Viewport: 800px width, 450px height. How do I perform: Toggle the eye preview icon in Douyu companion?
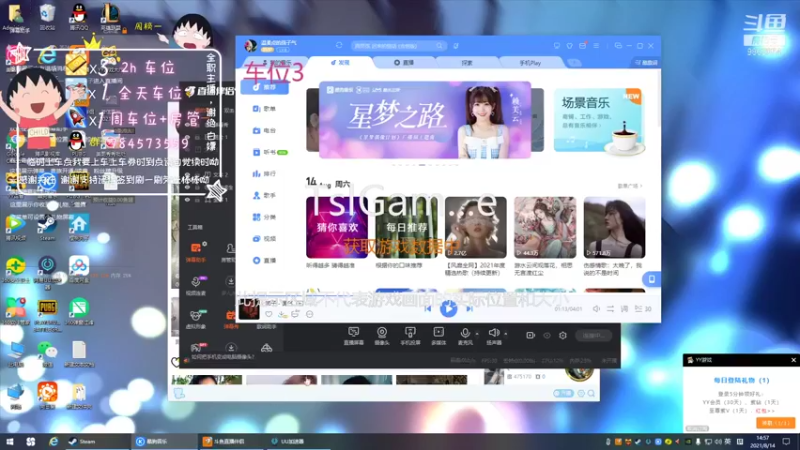(x=546, y=335)
